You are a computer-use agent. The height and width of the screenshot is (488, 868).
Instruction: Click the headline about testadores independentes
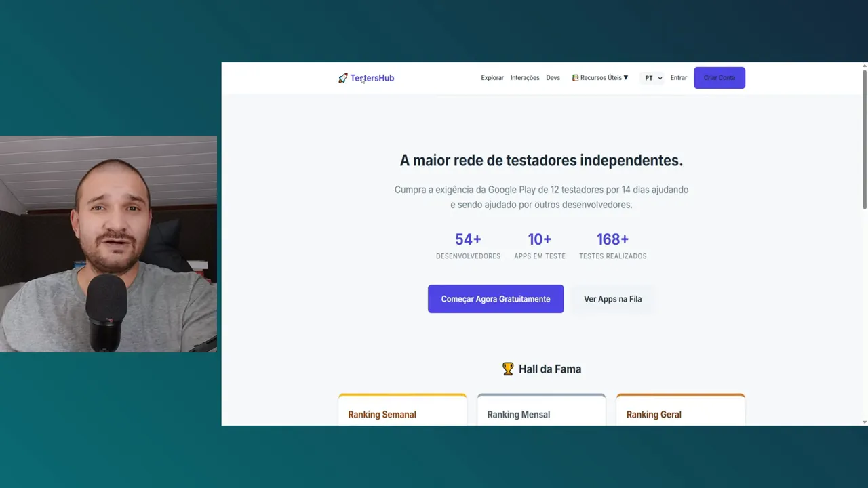coord(541,161)
